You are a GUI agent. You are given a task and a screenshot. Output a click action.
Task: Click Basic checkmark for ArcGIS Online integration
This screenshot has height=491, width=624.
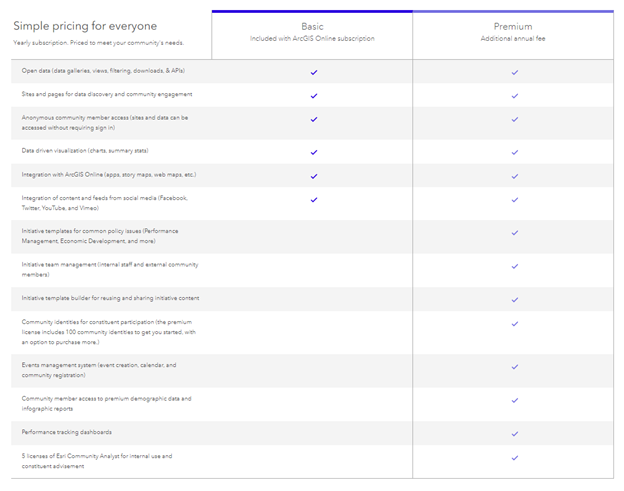pos(314,176)
